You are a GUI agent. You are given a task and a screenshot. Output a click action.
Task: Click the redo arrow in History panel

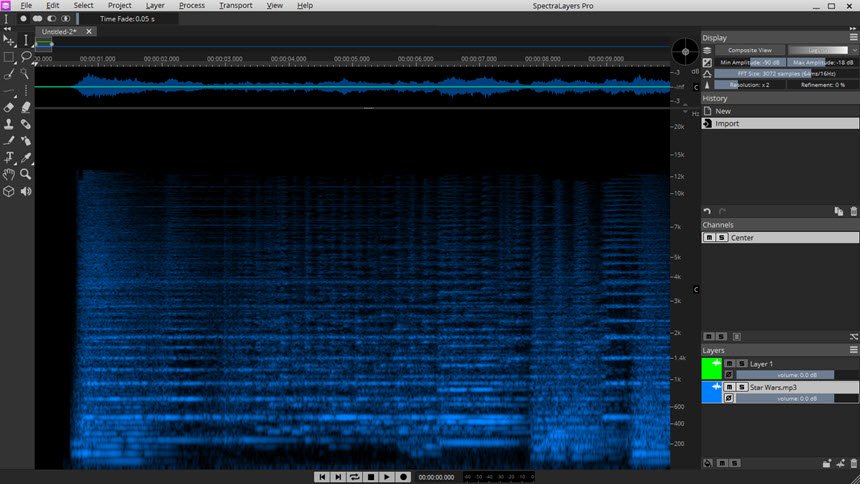722,211
